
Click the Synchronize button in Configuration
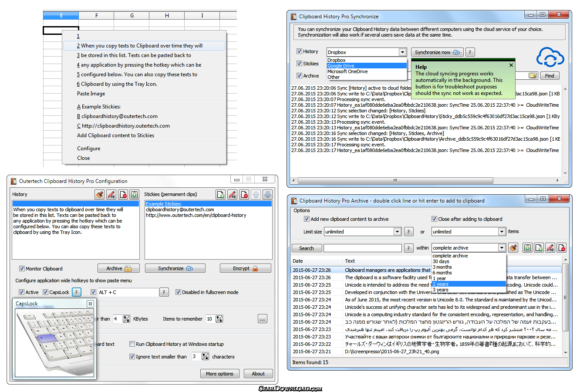coord(175,268)
